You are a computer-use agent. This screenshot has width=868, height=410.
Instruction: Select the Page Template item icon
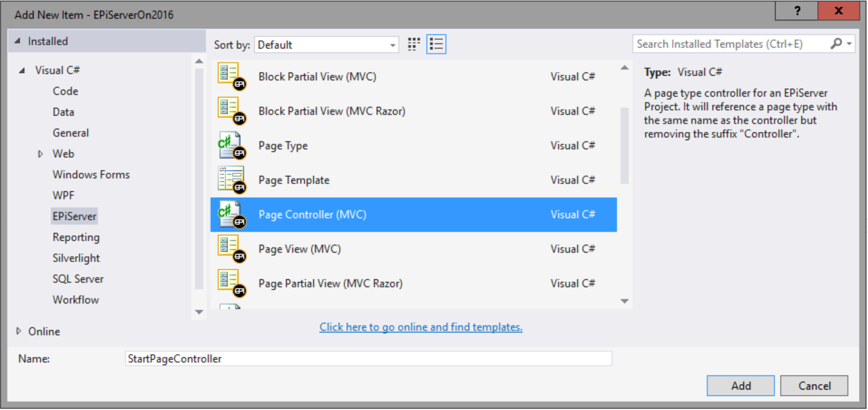click(231, 180)
